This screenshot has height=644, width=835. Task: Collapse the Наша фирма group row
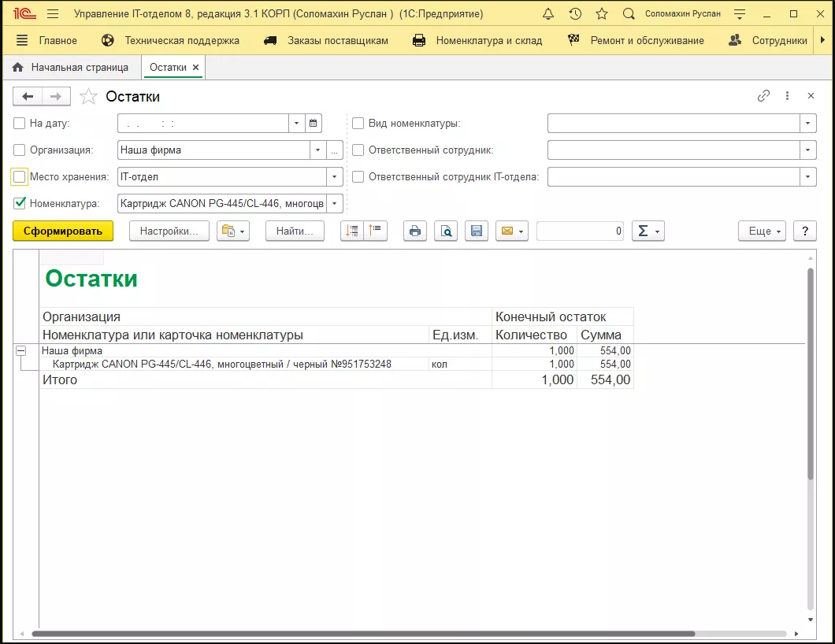tap(21, 351)
